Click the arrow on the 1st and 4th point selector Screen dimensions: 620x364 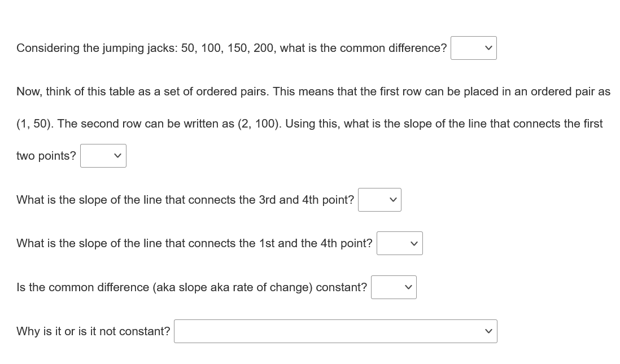tap(414, 243)
